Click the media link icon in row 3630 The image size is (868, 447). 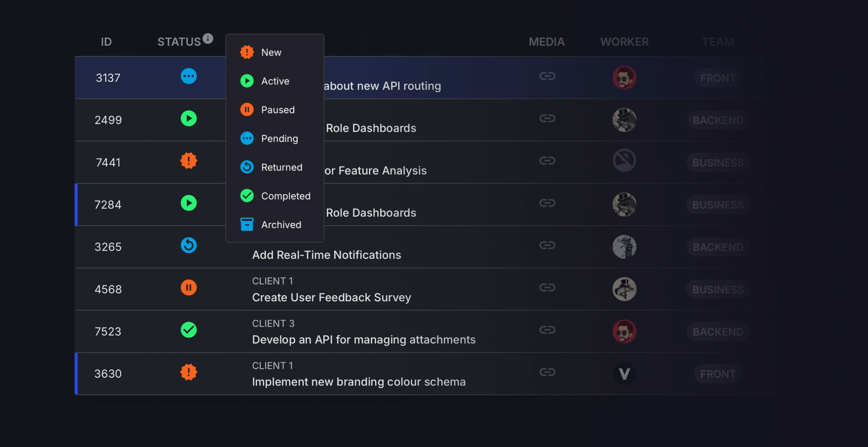coord(547,372)
